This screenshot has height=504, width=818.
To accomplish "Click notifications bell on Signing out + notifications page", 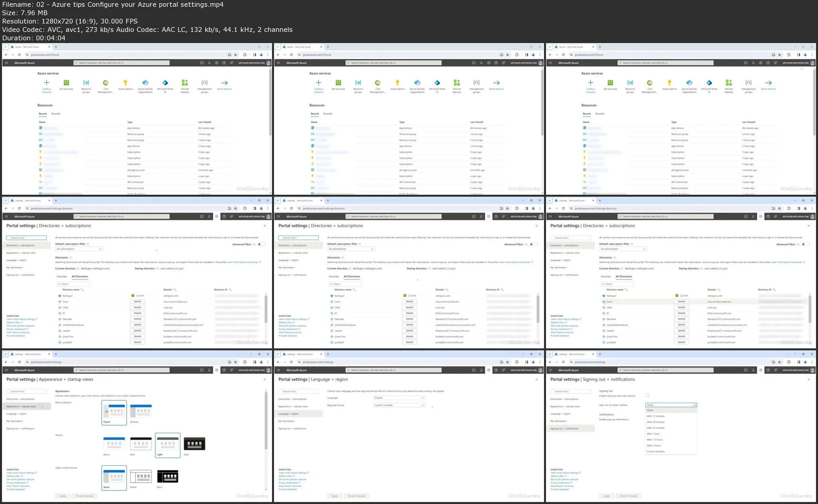I will 753,370.
